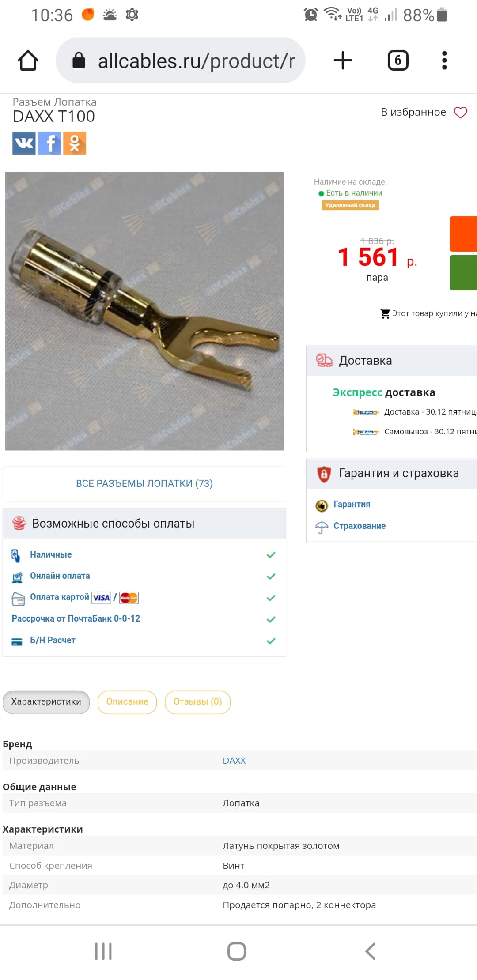Share product on VK
The height and width of the screenshot is (980, 477).
coord(24,143)
